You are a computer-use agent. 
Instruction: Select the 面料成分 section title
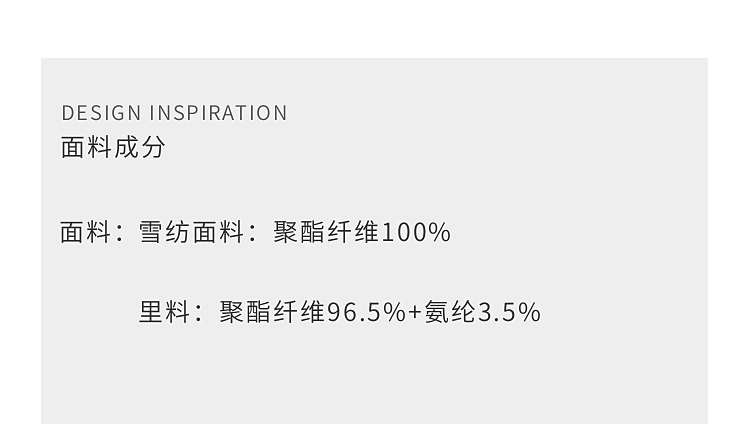tap(113, 147)
